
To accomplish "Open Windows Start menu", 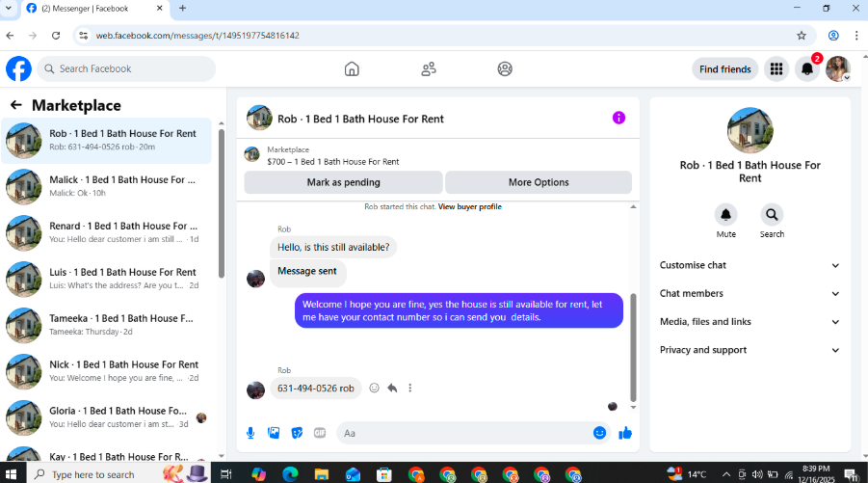I will (x=11, y=474).
